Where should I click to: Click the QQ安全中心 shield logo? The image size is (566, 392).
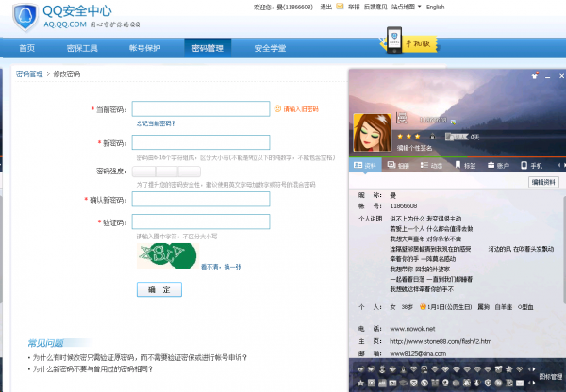(x=25, y=17)
